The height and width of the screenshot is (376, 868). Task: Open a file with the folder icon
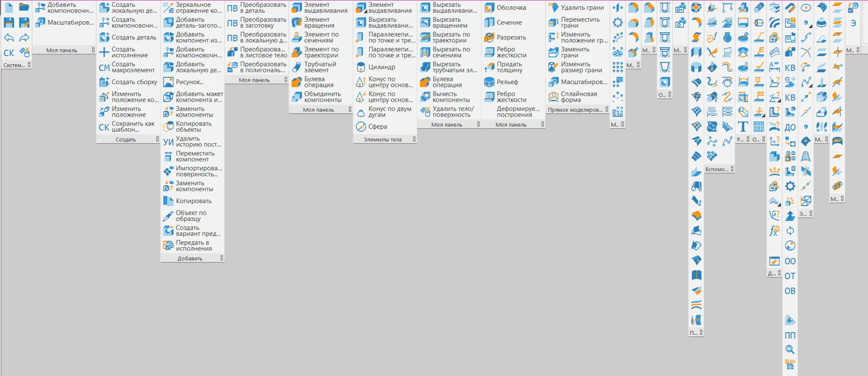click(x=24, y=8)
